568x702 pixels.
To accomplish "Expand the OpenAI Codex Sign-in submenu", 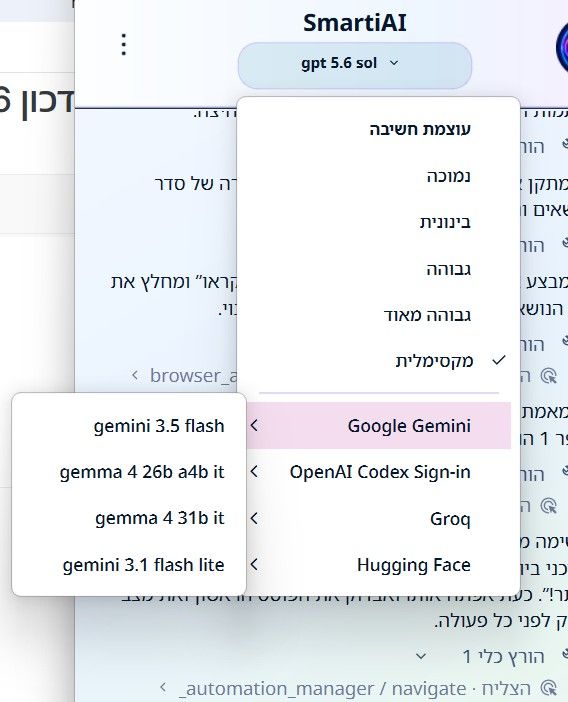I will coord(379,472).
